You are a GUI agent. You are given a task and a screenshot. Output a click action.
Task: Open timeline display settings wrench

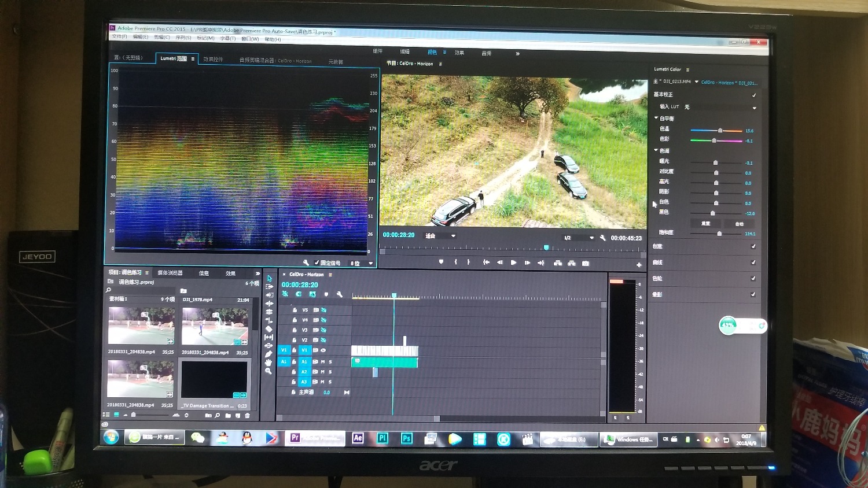point(340,294)
